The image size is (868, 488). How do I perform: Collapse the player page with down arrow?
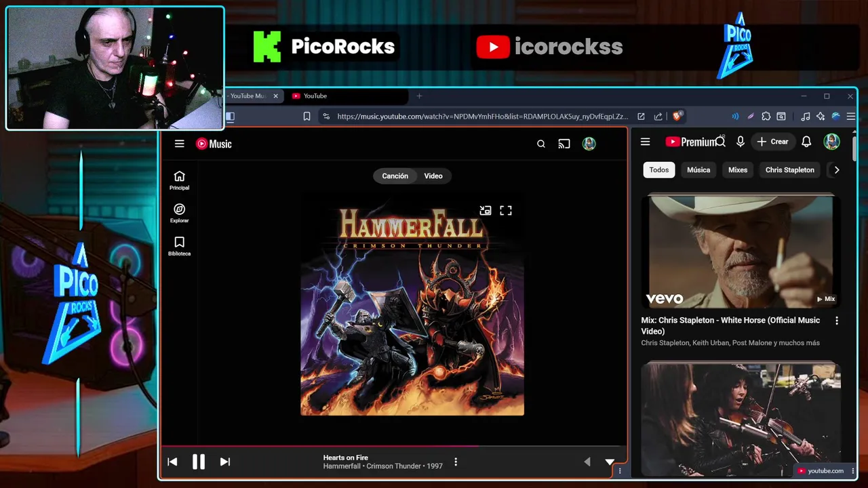pyautogui.click(x=610, y=462)
